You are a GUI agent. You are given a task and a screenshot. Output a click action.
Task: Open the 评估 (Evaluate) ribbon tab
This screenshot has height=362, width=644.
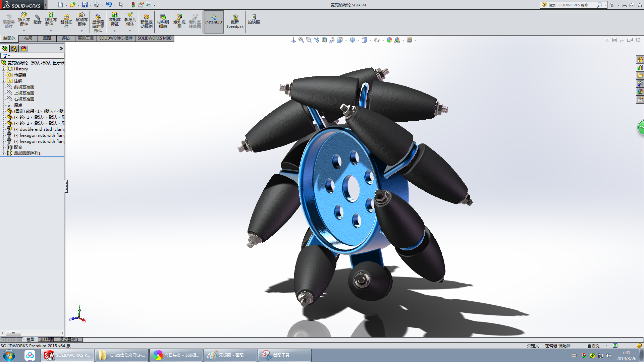[x=66, y=38]
